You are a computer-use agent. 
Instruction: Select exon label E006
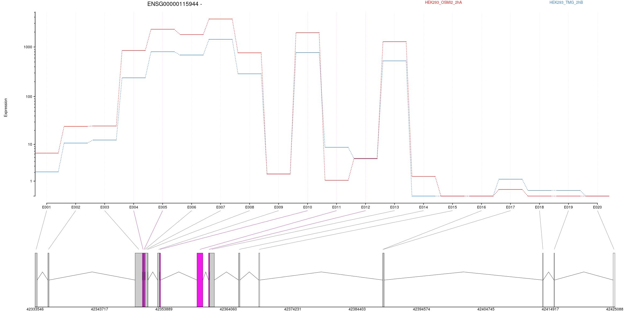(192, 207)
